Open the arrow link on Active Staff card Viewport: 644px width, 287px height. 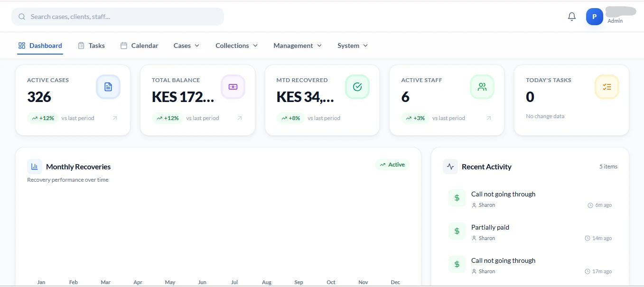tap(488, 118)
